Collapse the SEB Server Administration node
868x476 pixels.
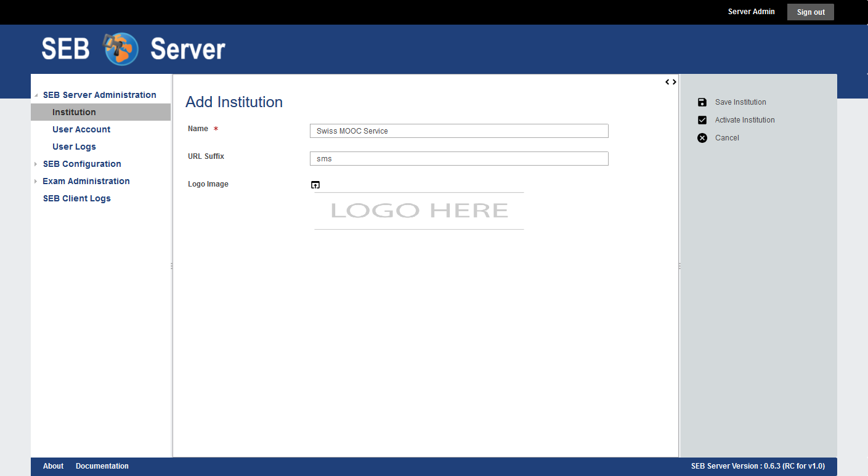(36, 95)
